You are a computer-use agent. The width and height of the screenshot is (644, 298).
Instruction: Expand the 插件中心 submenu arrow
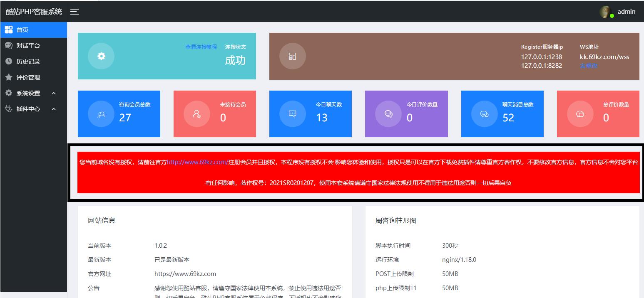coord(54,109)
